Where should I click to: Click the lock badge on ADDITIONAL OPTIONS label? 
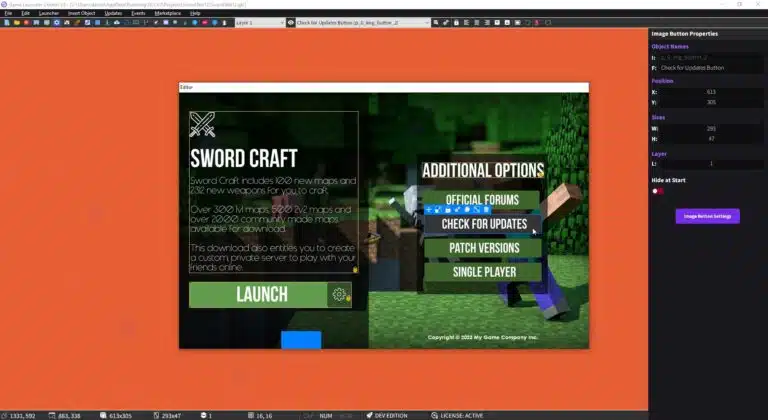541,174
